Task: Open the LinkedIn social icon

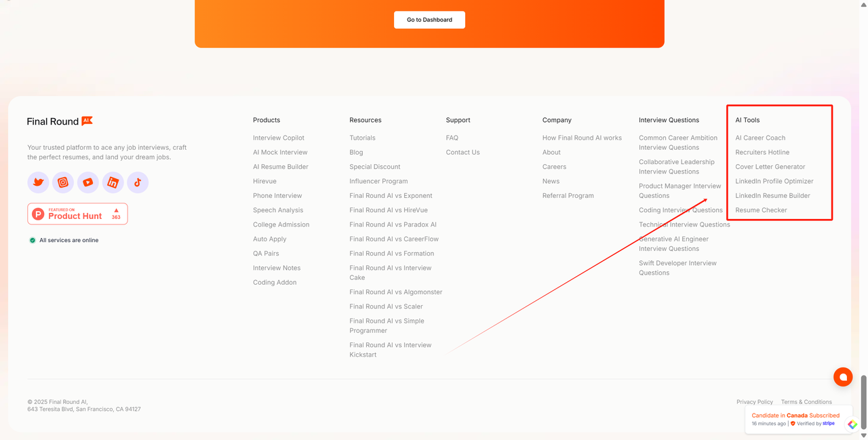Action: (x=113, y=182)
